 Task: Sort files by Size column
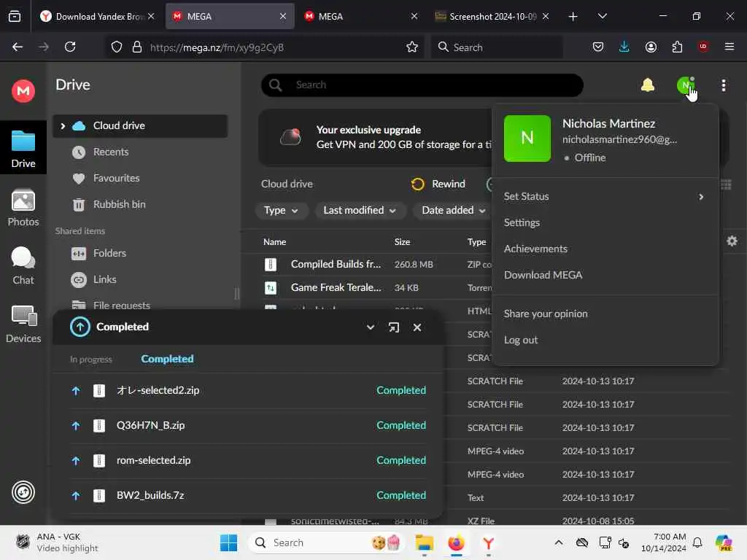tap(402, 242)
